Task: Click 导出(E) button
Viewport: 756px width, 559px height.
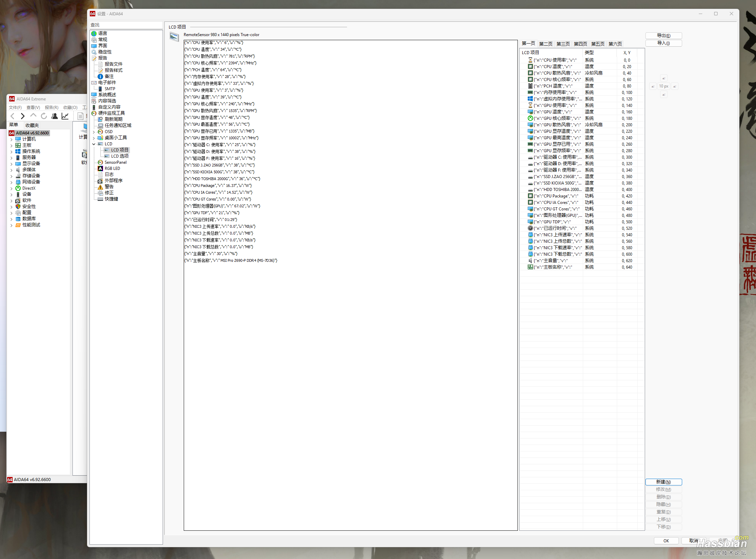Action: tap(663, 36)
